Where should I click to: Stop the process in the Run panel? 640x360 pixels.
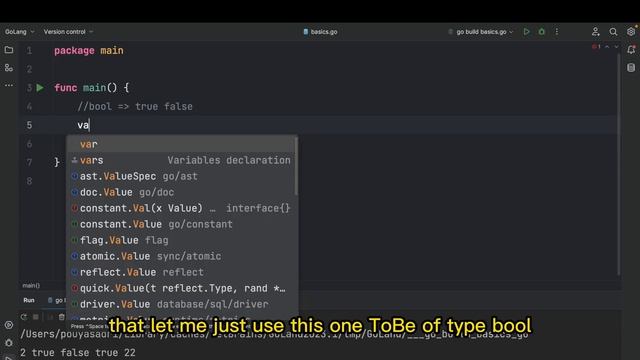(36, 317)
